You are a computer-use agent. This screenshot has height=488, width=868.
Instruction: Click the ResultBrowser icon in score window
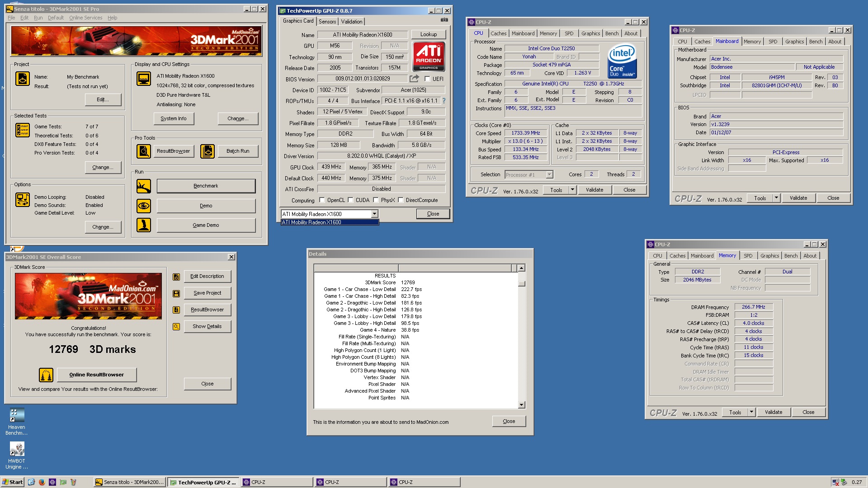pos(176,310)
